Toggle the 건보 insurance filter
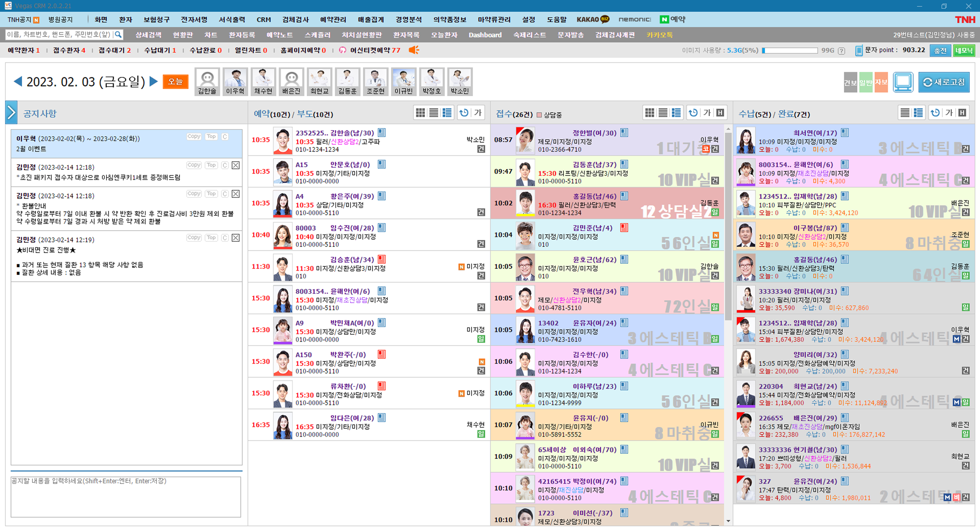Screen dimensions: 980x531 850,82
